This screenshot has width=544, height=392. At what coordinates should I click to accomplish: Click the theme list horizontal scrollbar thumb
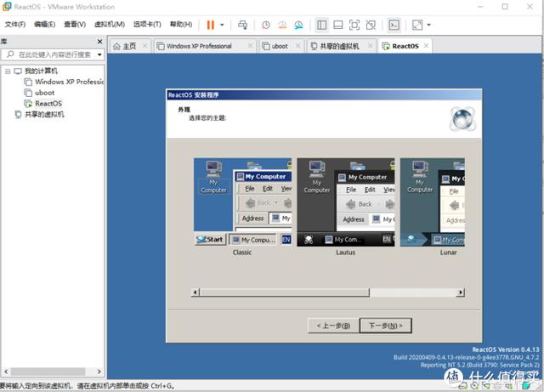(x=285, y=293)
